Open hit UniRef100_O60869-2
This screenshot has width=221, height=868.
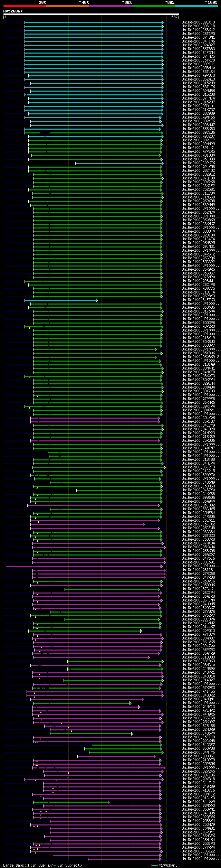tap(200, 357)
